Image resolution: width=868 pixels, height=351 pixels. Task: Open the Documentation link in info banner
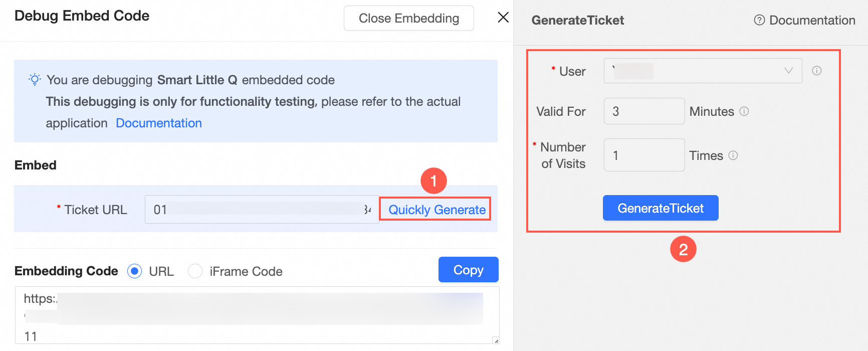click(x=159, y=123)
